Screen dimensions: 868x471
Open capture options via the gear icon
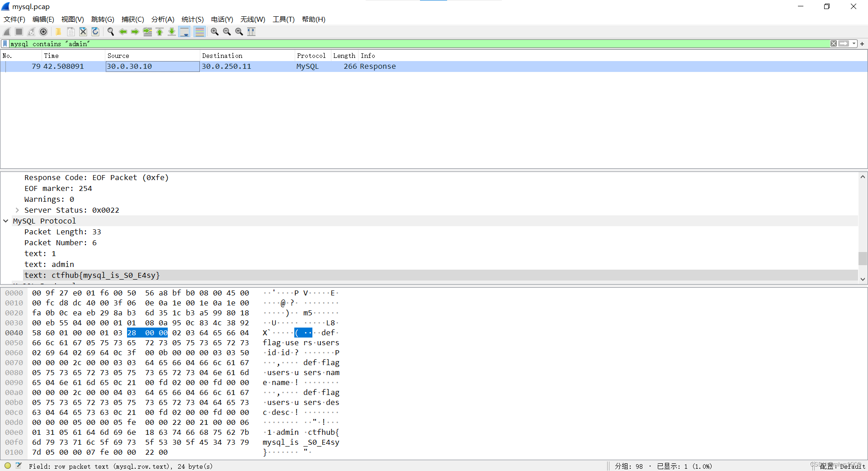(x=43, y=32)
